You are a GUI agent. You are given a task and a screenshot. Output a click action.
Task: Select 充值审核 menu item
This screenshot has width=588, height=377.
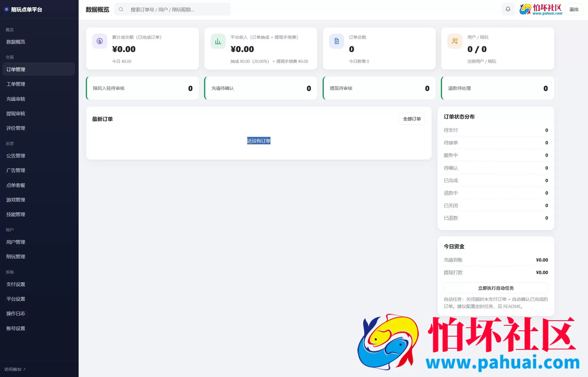pyautogui.click(x=39, y=99)
